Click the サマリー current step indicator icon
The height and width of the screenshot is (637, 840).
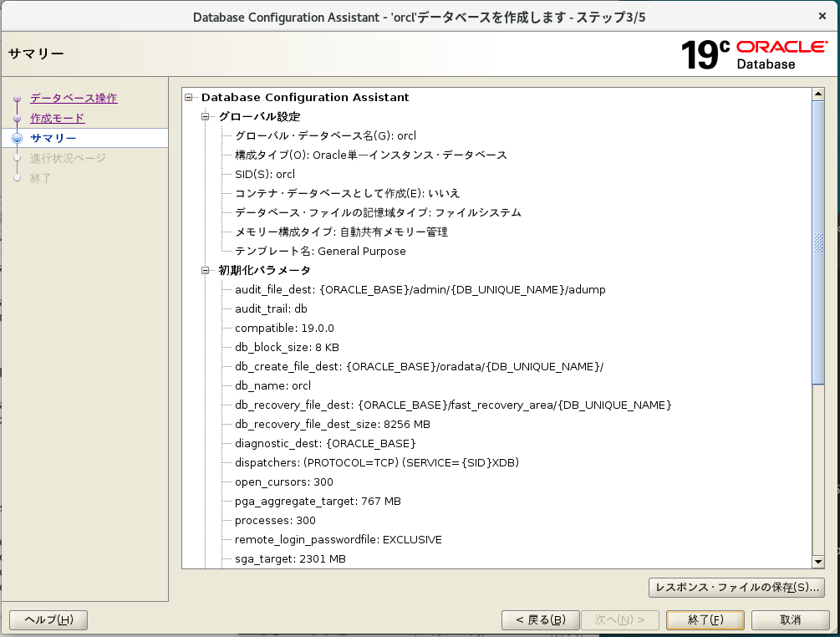click(17, 138)
